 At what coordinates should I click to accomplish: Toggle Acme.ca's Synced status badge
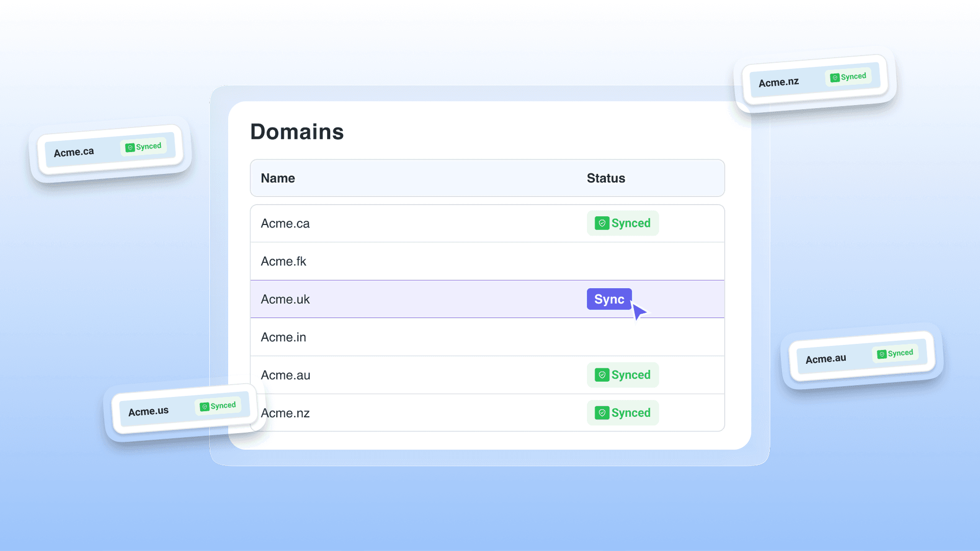(623, 223)
